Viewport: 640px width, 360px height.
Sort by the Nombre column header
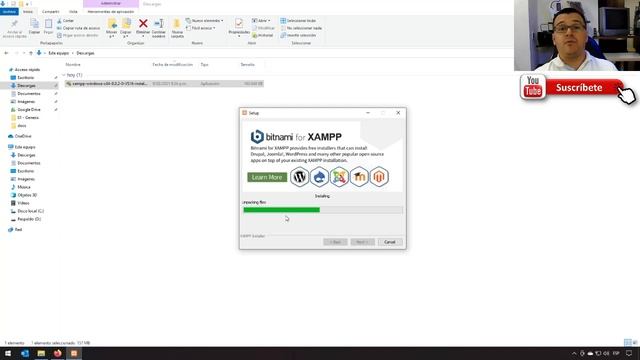[73, 64]
